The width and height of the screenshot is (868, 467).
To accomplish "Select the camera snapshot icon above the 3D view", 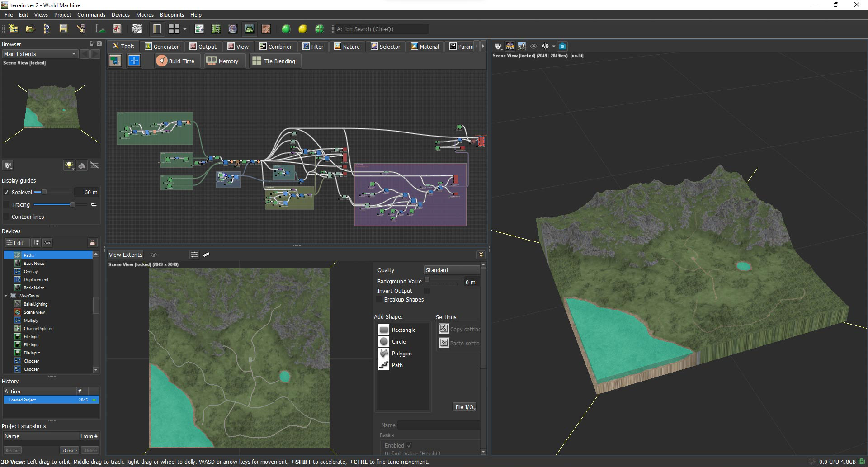I will (x=562, y=46).
